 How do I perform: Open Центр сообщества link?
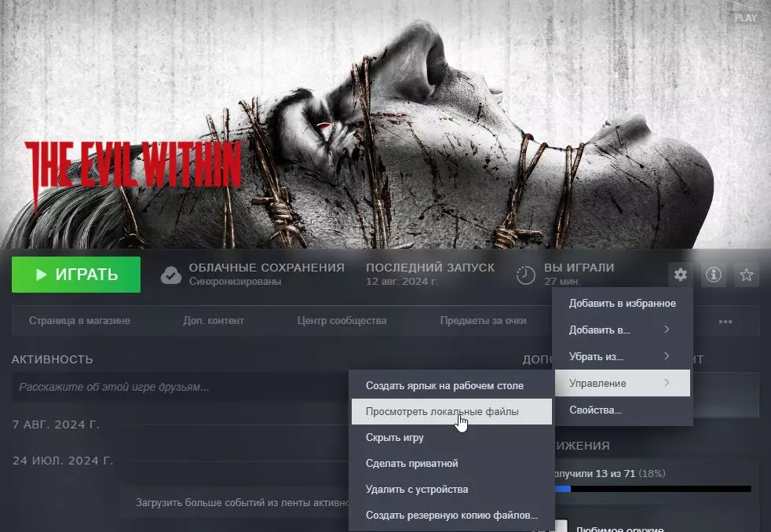coord(342,321)
